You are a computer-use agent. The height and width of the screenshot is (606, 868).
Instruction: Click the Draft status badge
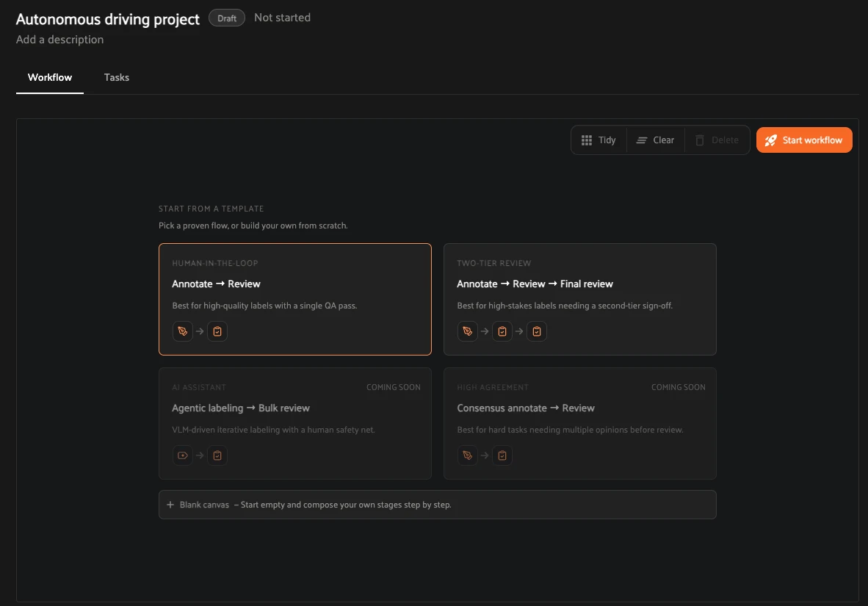[x=227, y=18]
